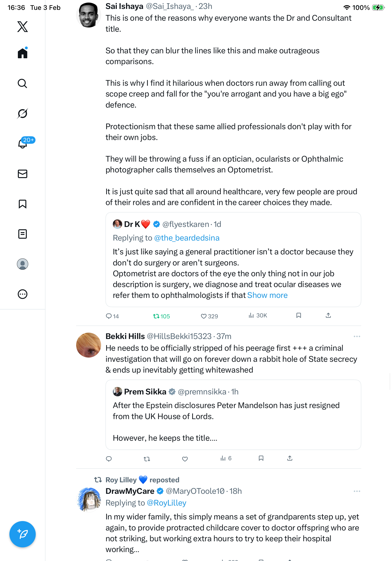
Task: Open the @RoyLilley mention link
Action: pos(166,503)
